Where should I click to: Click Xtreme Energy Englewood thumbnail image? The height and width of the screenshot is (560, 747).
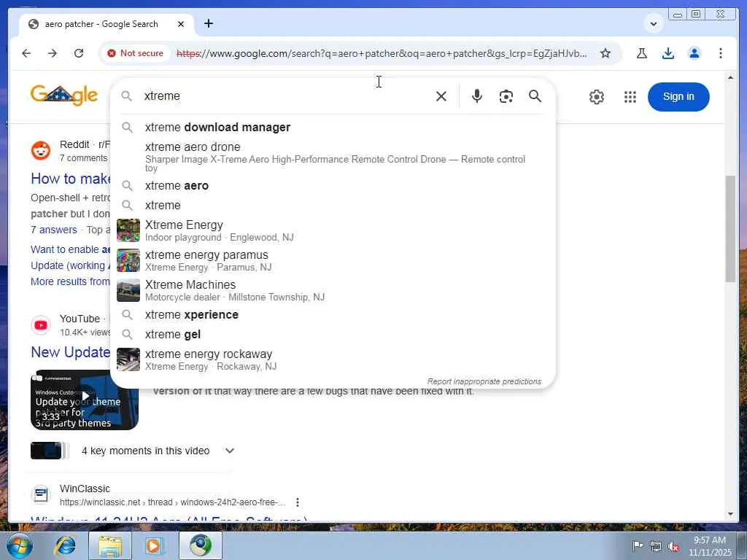click(128, 230)
